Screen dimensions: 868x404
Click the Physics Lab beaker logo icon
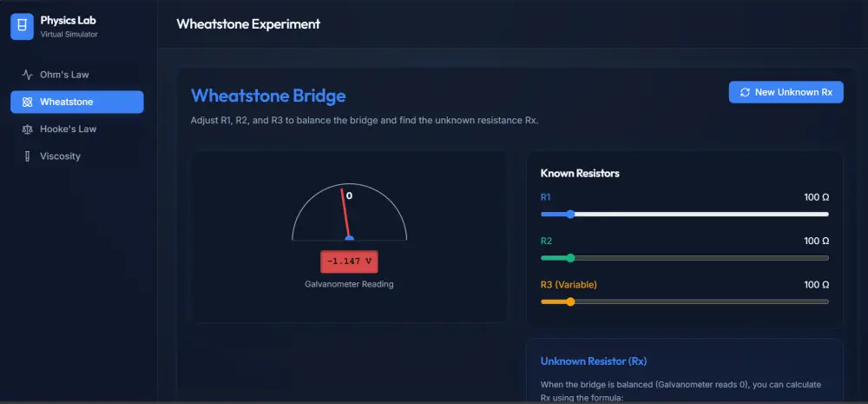coord(23,27)
